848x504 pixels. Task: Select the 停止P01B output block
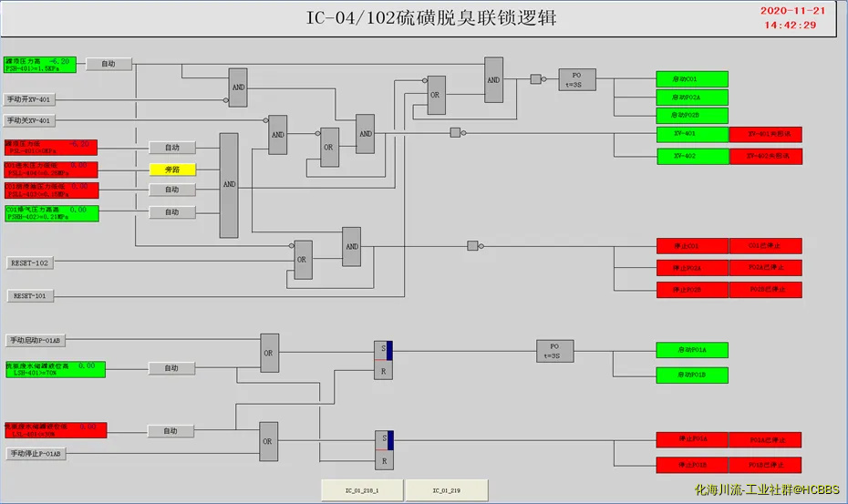tap(692, 465)
